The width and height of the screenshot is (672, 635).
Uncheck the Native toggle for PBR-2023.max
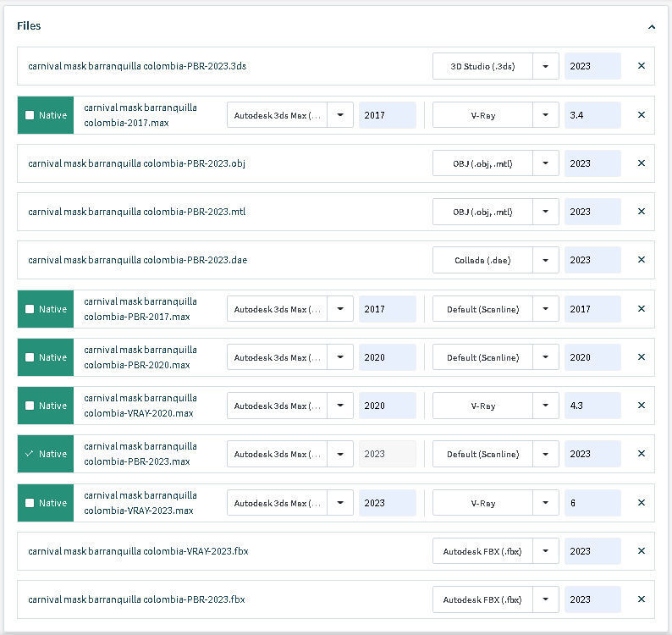(x=30, y=454)
